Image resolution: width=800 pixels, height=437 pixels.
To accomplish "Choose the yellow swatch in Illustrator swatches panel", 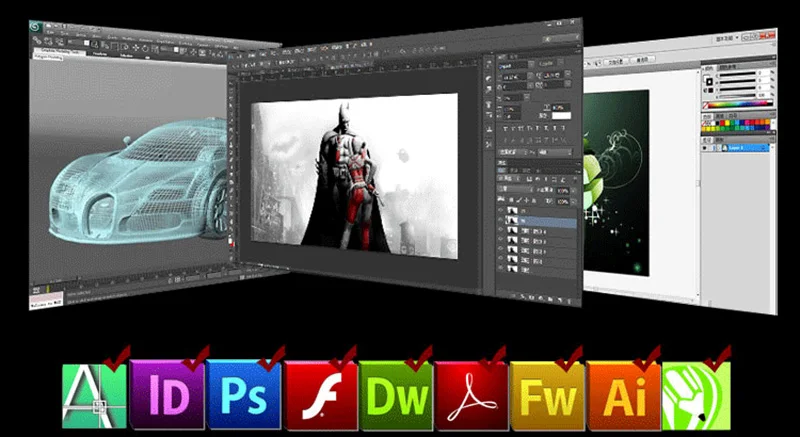I will click(727, 123).
